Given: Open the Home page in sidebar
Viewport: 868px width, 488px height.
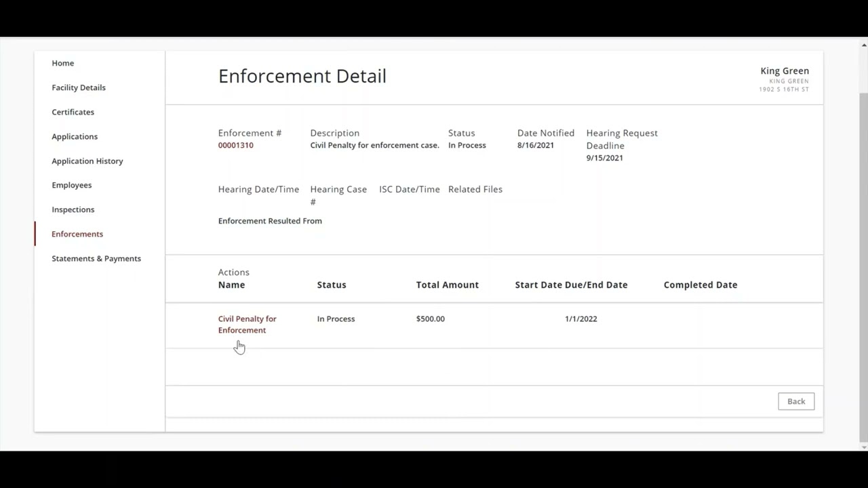Looking at the screenshot, I should [62, 63].
